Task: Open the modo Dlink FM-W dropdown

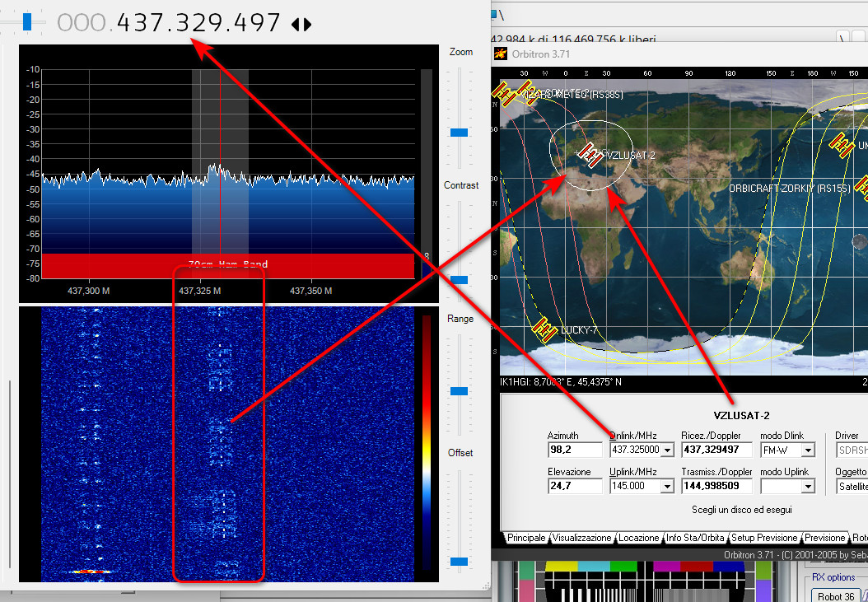Action: [808, 450]
